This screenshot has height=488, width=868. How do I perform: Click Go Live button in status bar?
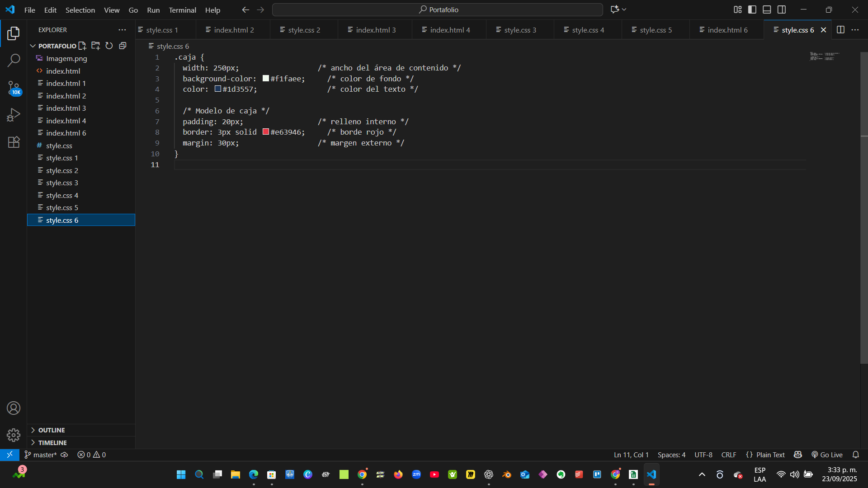click(x=827, y=455)
